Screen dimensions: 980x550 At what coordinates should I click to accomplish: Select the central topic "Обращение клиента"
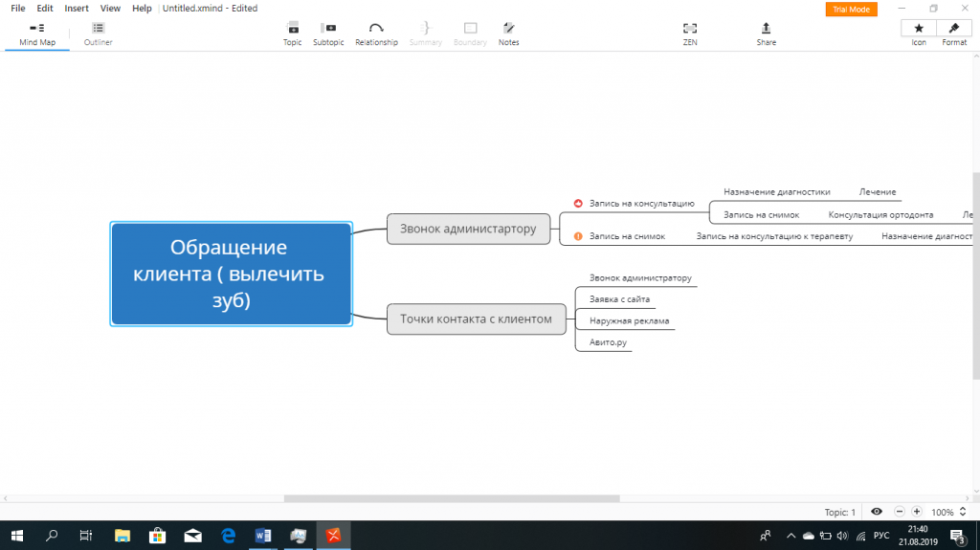point(231,274)
